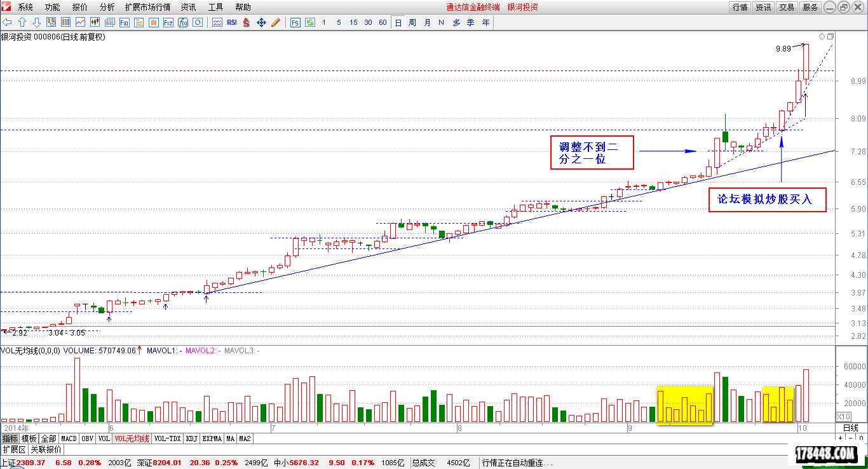Viewport: 868px width, 469px height.
Task: Click the blue four-way move icon
Action: pos(261,22)
